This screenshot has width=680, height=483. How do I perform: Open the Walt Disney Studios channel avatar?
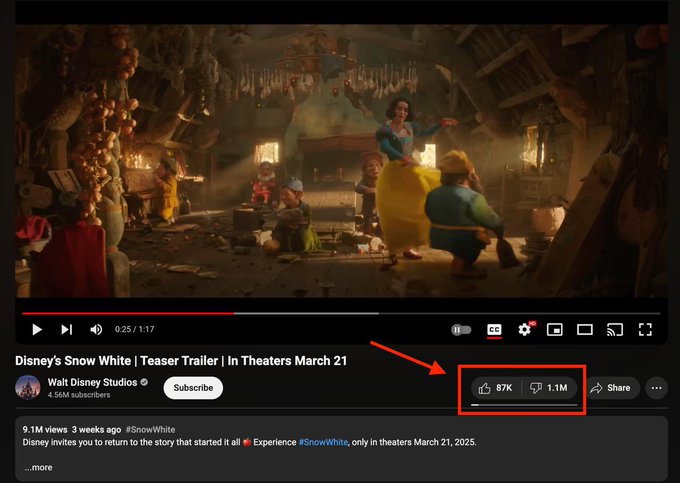[x=28, y=387]
